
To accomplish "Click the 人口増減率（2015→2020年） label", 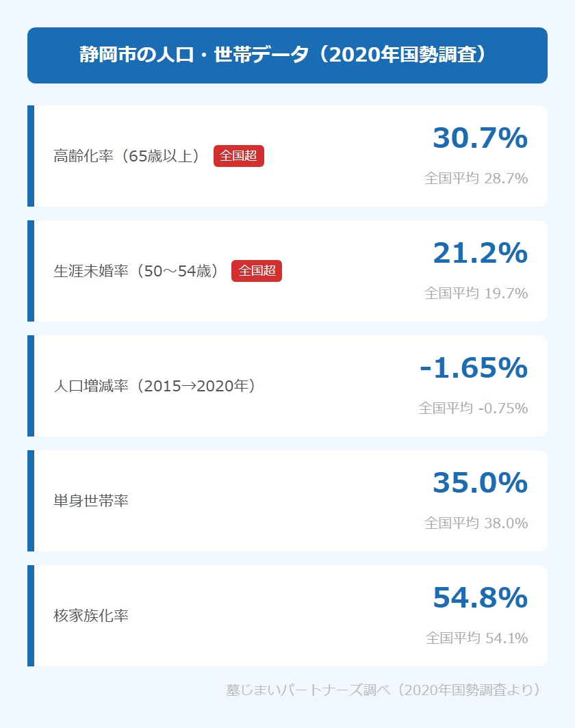I will [x=155, y=386].
